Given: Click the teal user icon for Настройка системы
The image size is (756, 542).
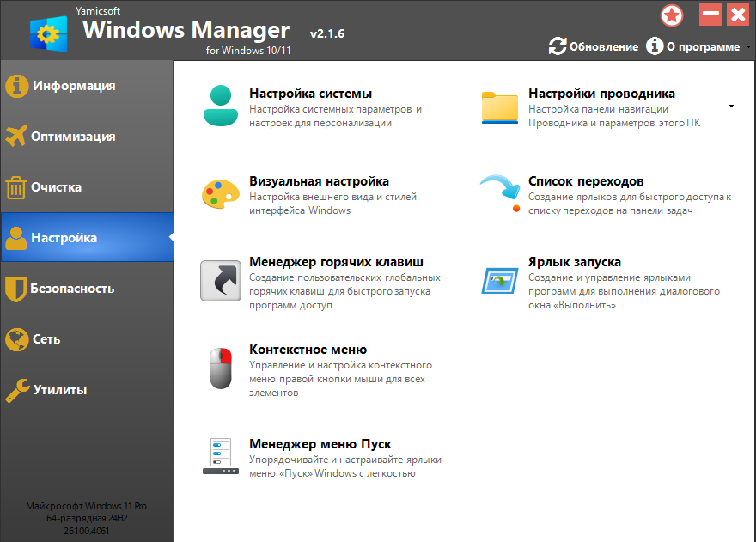Looking at the screenshot, I should pos(220,106).
